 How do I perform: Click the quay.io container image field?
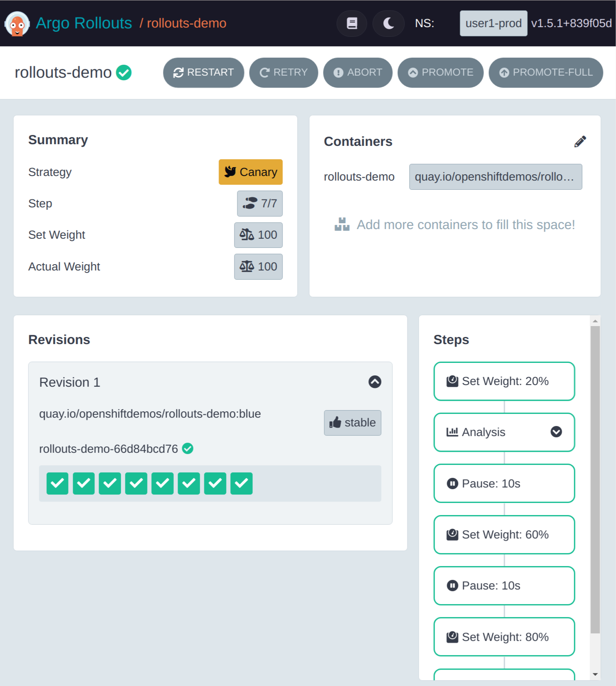(x=496, y=177)
